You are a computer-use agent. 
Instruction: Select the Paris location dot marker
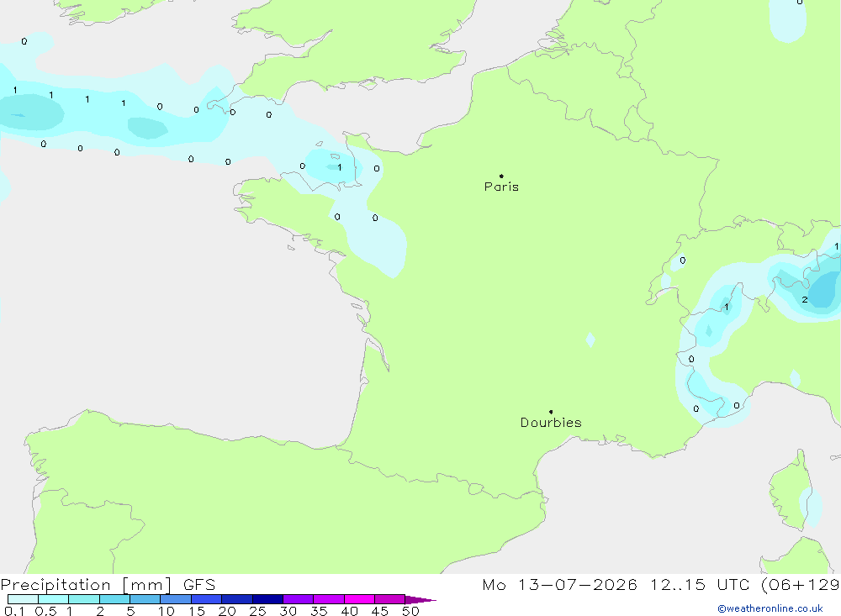pos(501,176)
